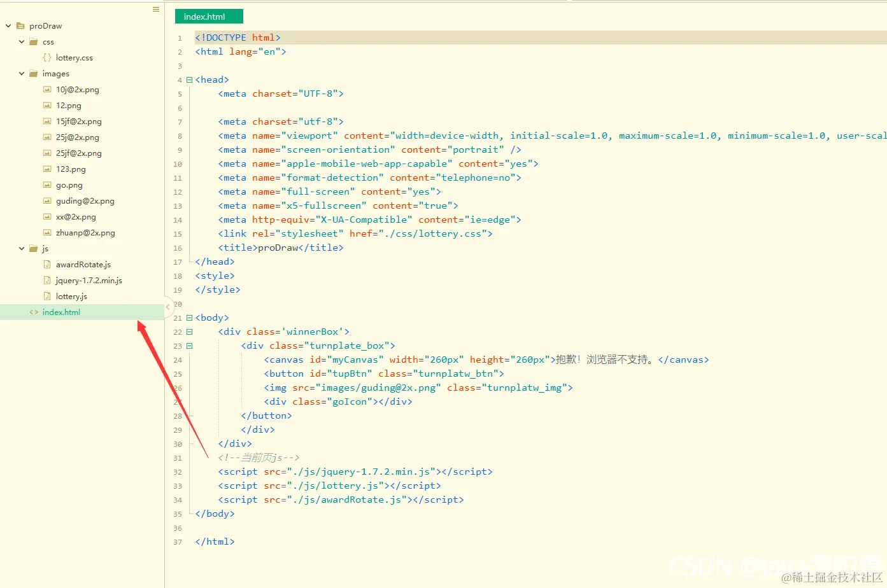Select 15jf@2x.png in the file tree
887x588 pixels.
(78, 122)
